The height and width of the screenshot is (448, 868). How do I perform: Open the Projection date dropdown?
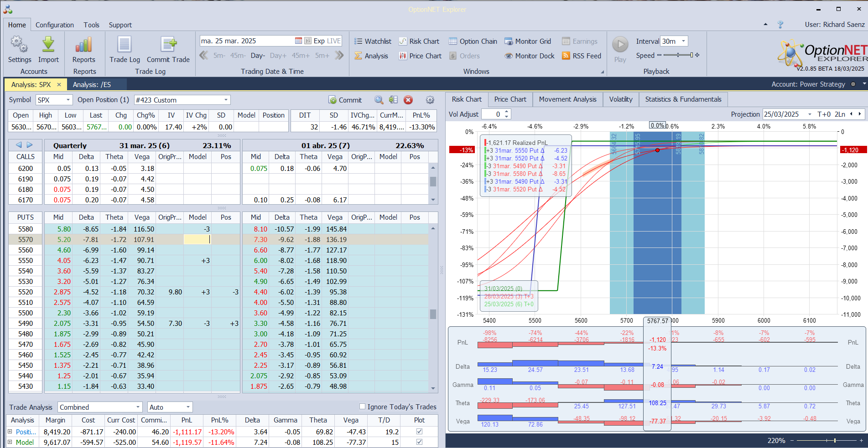pos(810,114)
